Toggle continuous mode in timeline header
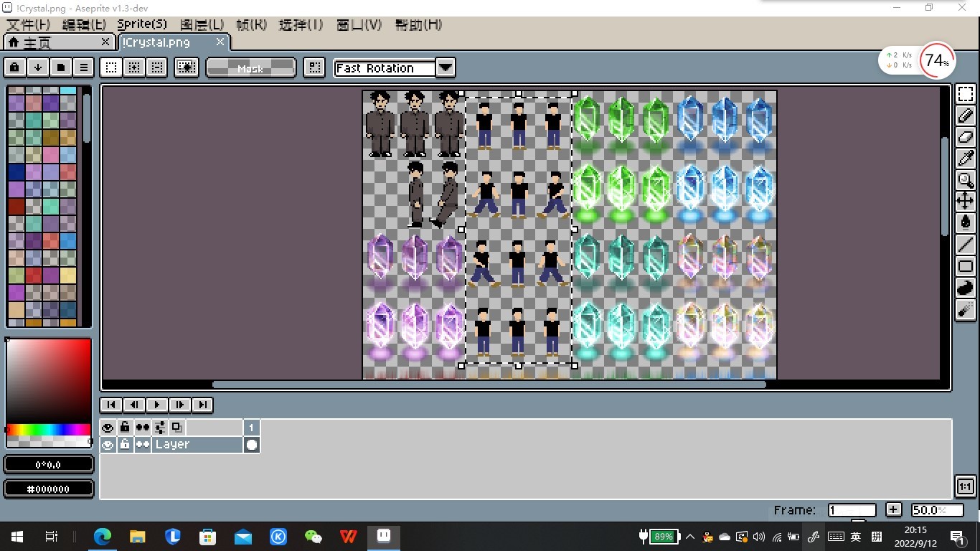 [x=143, y=428]
